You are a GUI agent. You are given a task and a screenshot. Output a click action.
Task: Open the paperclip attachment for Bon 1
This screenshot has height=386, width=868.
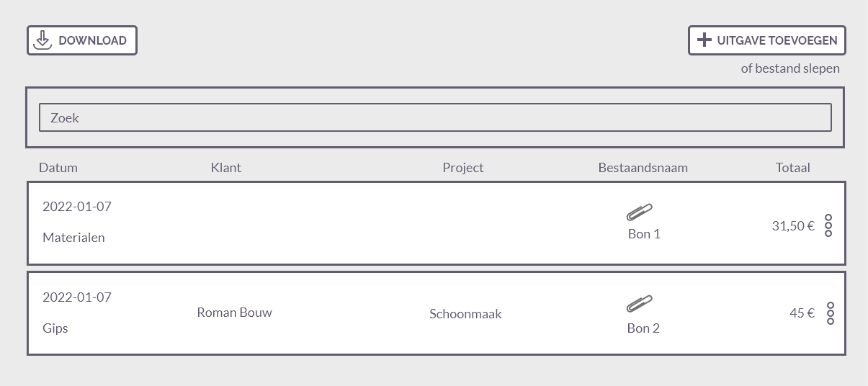[639, 212]
